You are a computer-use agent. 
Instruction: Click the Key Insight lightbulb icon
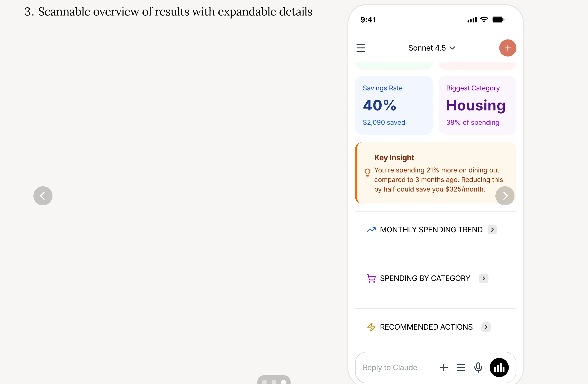click(x=367, y=173)
